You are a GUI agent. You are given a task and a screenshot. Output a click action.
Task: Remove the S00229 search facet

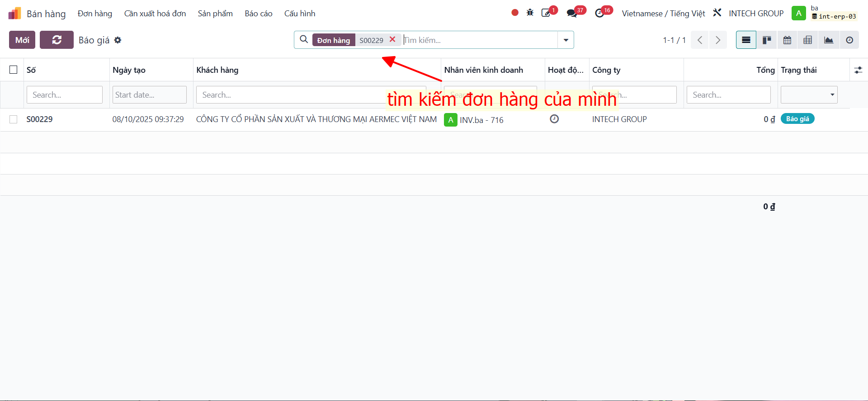pos(392,39)
